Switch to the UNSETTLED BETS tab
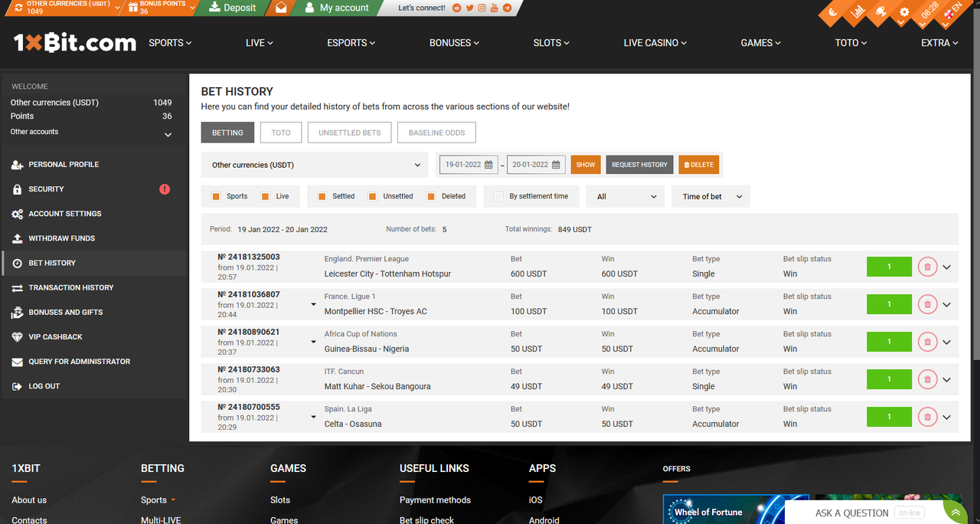980x524 pixels. pyautogui.click(x=350, y=133)
